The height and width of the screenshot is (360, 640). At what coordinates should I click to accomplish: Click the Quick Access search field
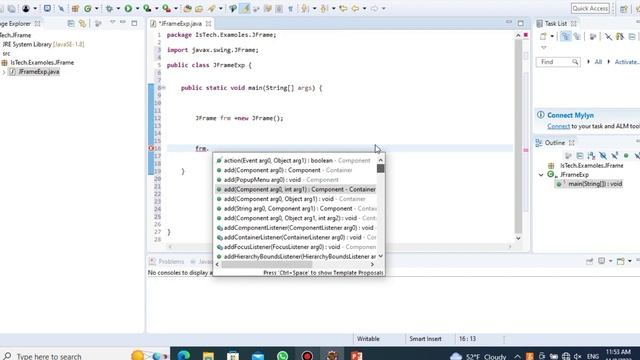pyautogui.click(x=590, y=8)
